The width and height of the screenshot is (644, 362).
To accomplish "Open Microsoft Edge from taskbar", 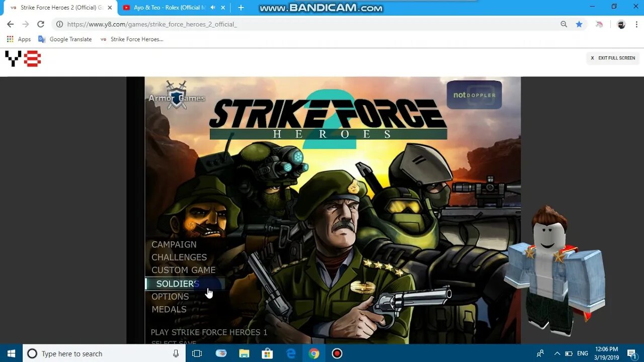I will click(291, 353).
